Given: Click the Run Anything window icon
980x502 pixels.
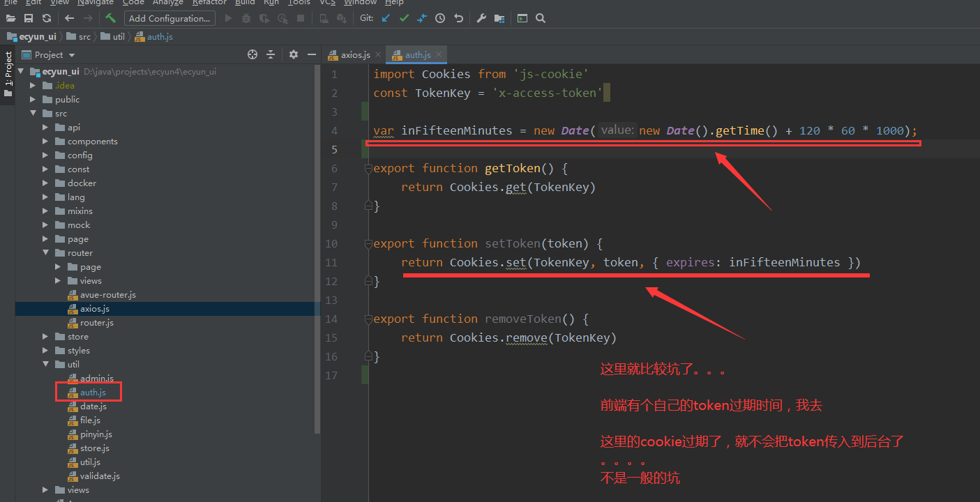Looking at the screenshot, I should coord(522,18).
